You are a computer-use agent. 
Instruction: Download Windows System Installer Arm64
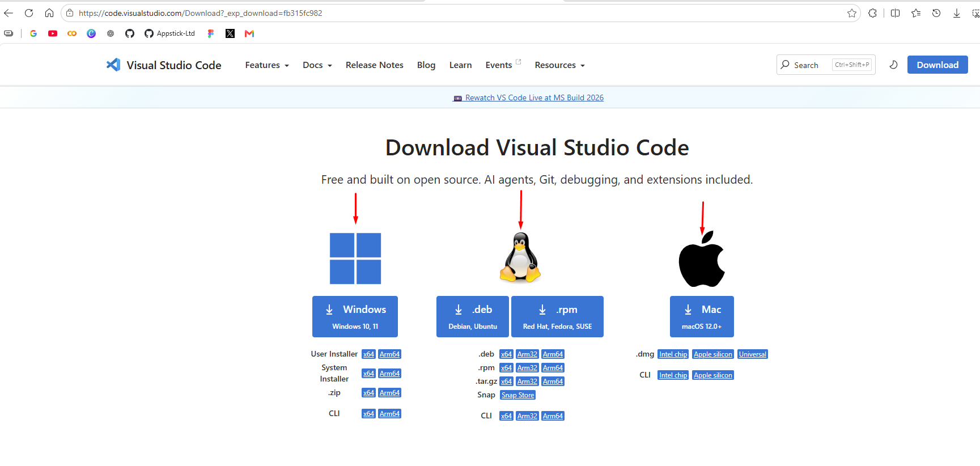point(389,374)
